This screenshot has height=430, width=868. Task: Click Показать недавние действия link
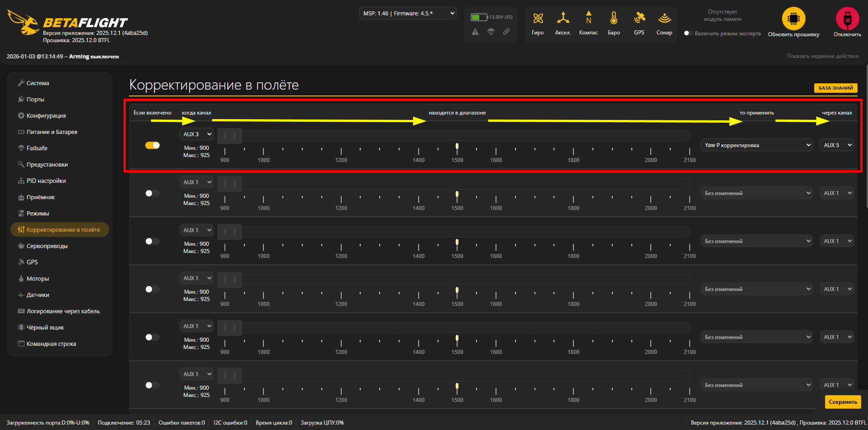pyautogui.click(x=822, y=56)
